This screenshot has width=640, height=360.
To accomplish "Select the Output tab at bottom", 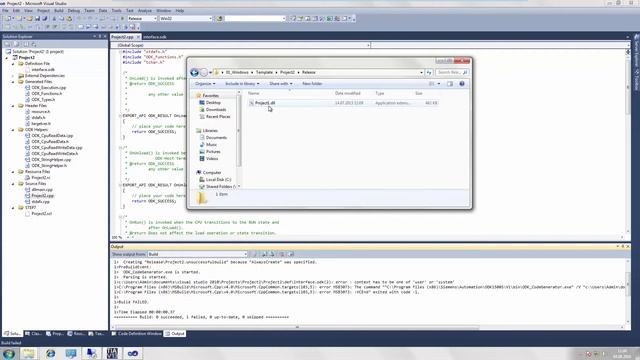I will coord(175,333).
